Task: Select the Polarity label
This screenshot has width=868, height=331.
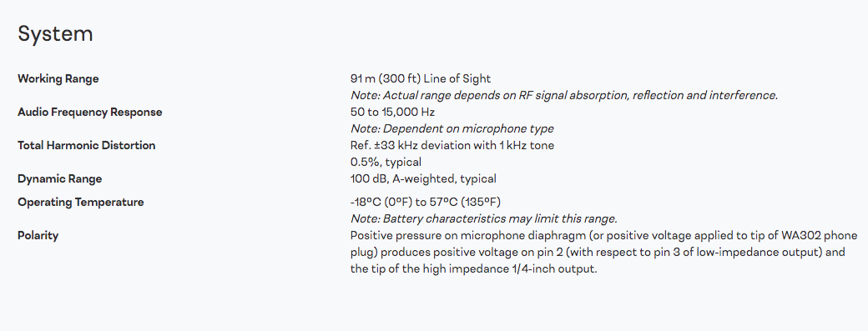Action: point(38,235)
